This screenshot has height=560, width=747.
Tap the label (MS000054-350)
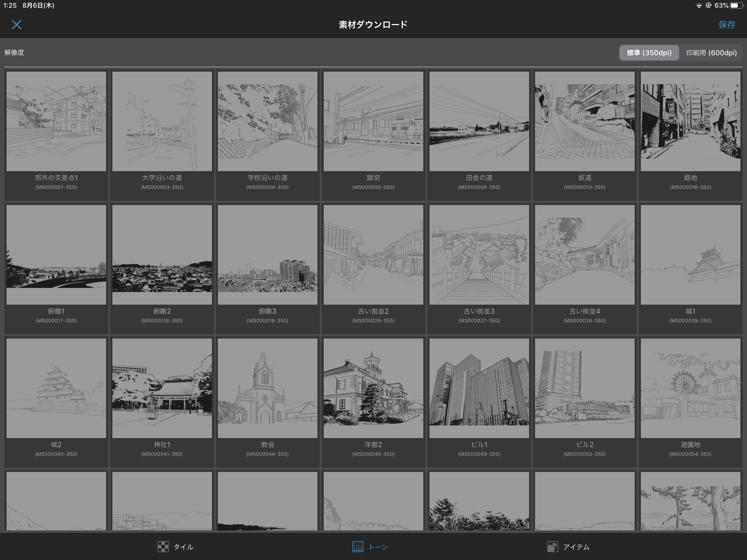(690, 454)
